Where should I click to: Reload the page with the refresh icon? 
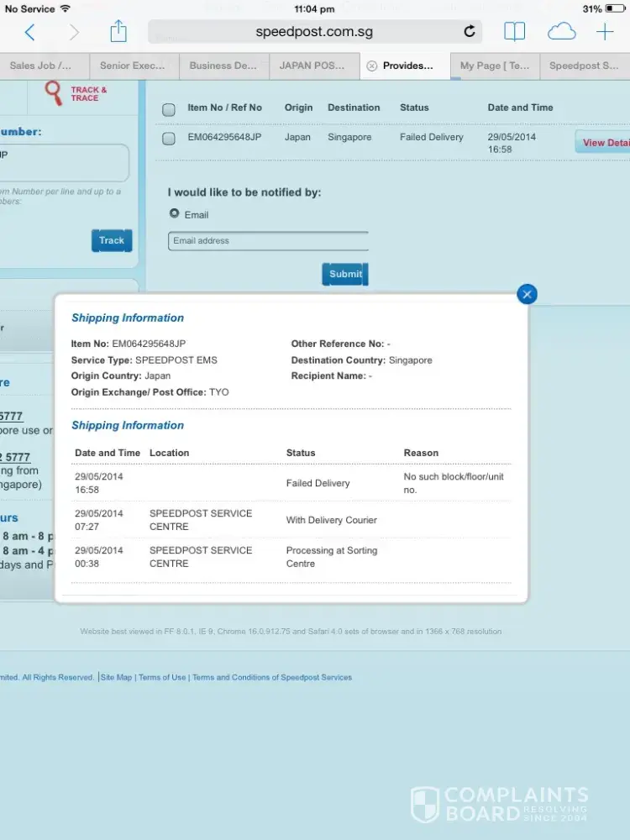[470, 32]
